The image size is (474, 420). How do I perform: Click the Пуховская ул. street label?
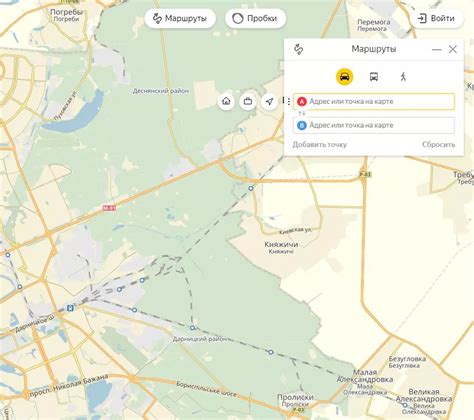tap(66, 105)
